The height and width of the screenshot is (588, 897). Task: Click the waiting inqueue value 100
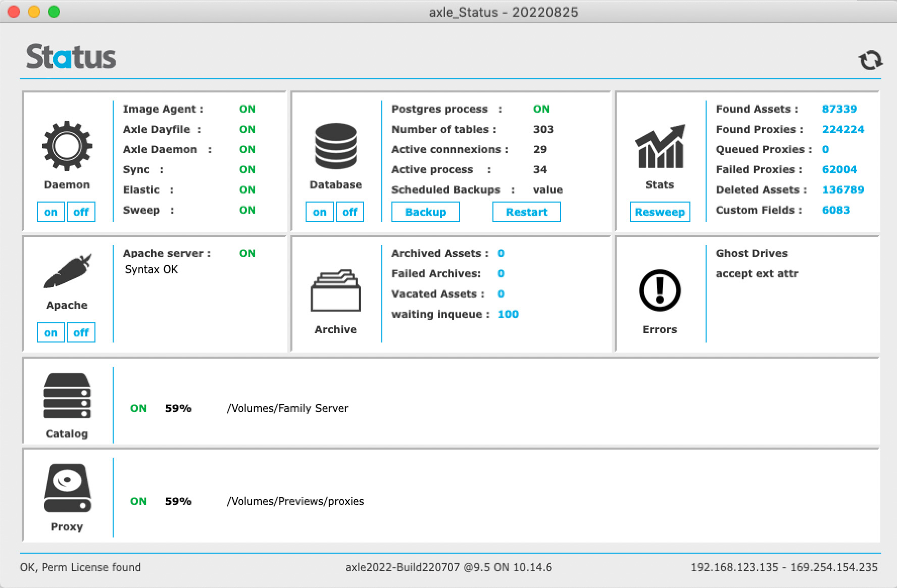point(508,314)
